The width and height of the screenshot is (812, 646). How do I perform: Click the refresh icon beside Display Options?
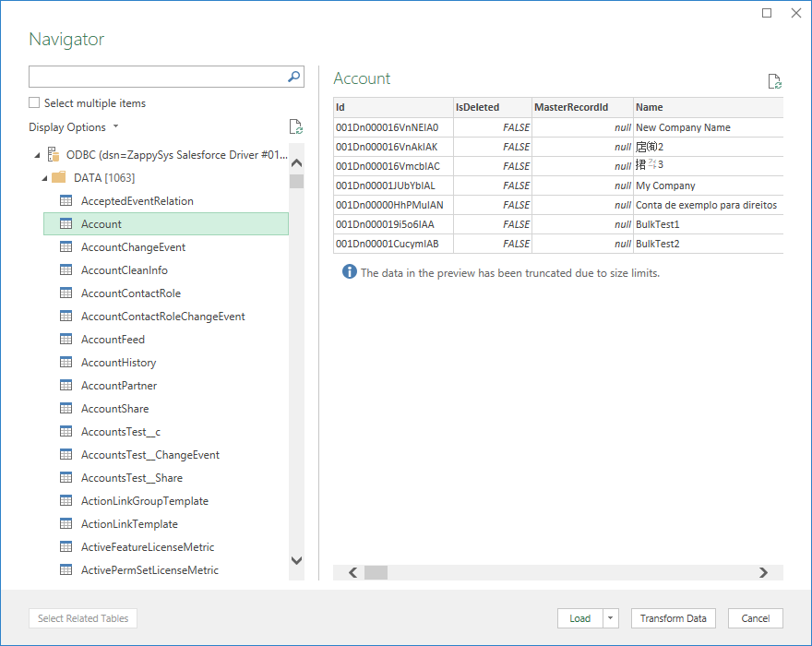[295, 126]
